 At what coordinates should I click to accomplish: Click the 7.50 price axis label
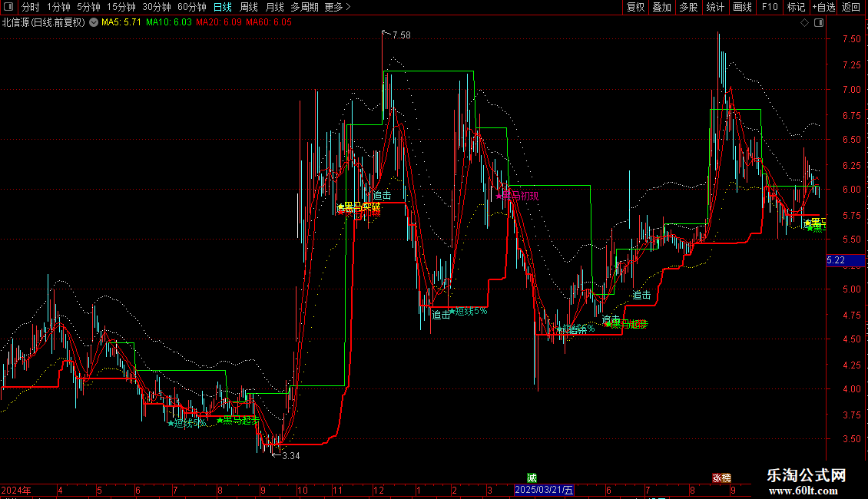click(x=851, y=38)
